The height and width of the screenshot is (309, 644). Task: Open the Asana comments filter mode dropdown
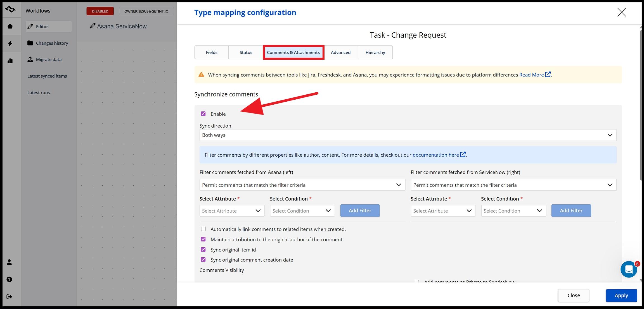coord(302,185)
